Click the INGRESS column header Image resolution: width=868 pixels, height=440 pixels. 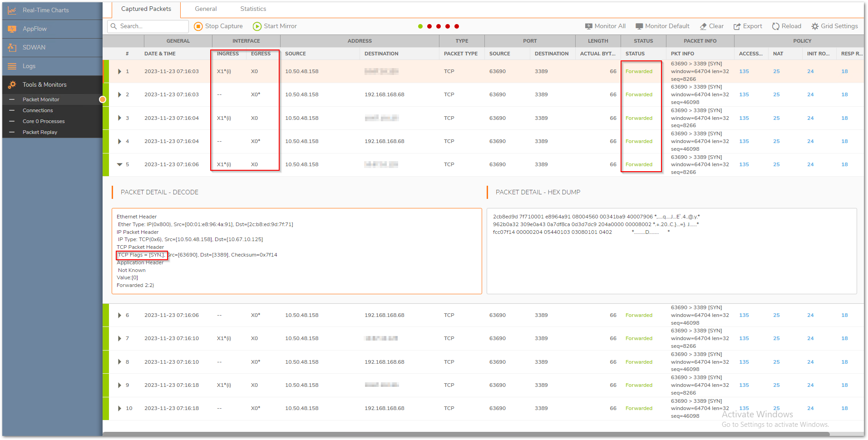(x=227, y=54)
